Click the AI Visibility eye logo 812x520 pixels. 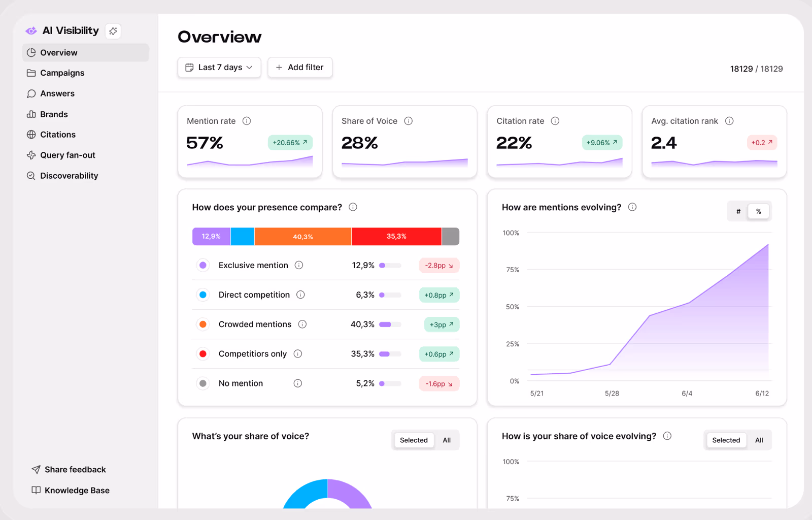(31, 31)
